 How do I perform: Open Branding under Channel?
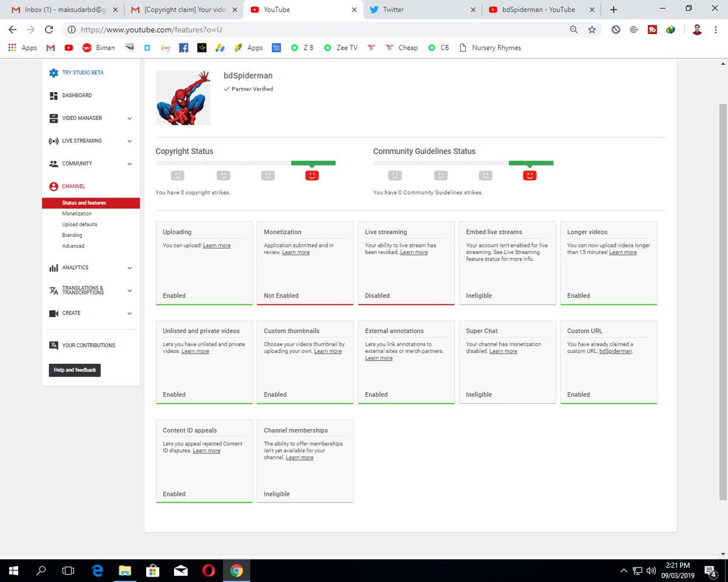pyautogui.click(x=72, y=235)
